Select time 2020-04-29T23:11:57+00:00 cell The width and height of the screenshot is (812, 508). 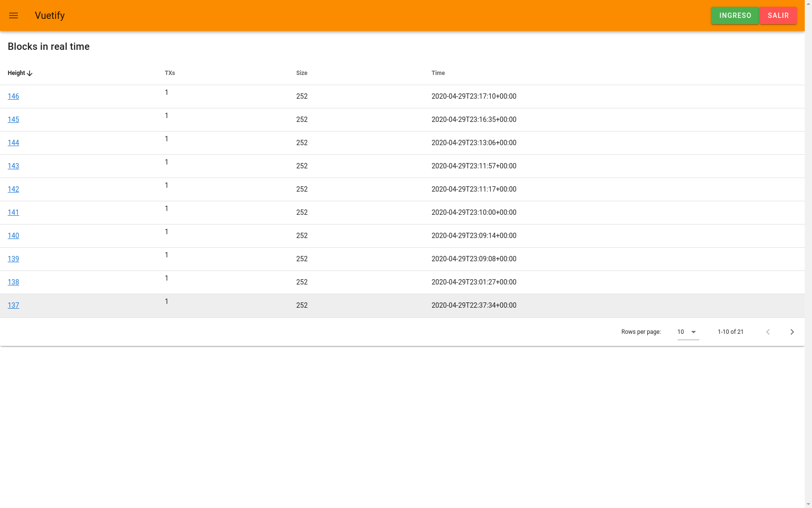(x=474, y=166)
